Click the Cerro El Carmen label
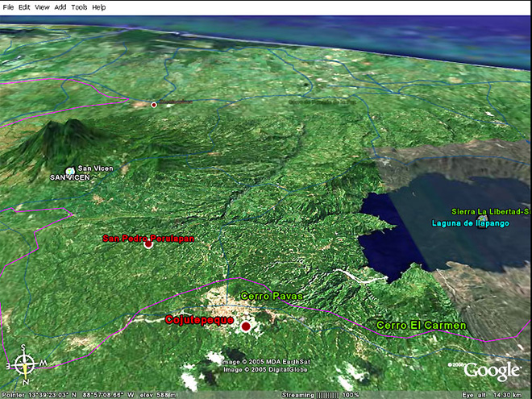Screen dimensions: 532x399 coord(422,325)
